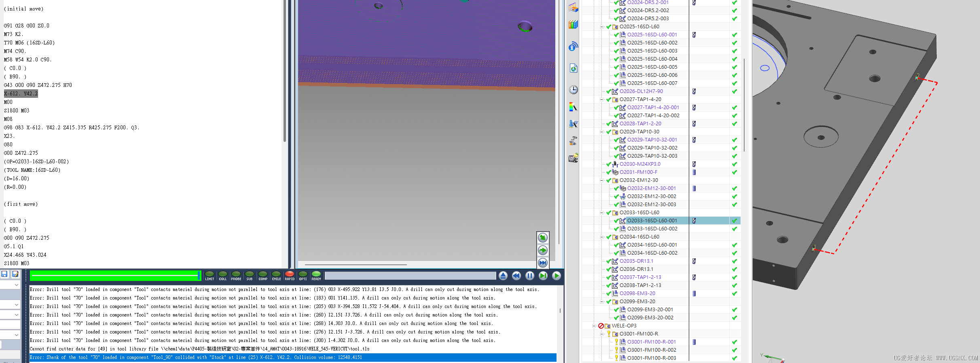Collapse the O2033-16SD-L60 group

tap(601, 213)
